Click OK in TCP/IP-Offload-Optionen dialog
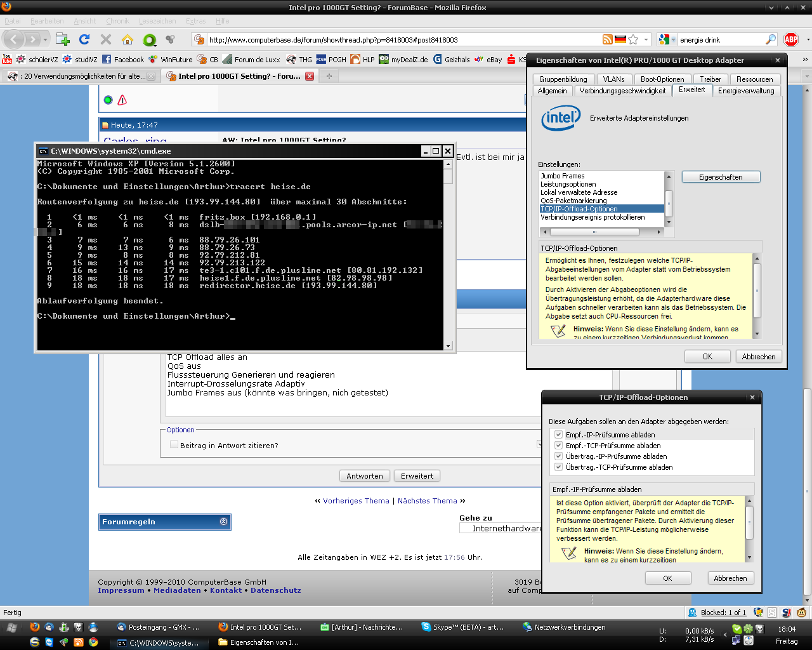The height and width of the screenshot is (650, 812). coord(667,578)
